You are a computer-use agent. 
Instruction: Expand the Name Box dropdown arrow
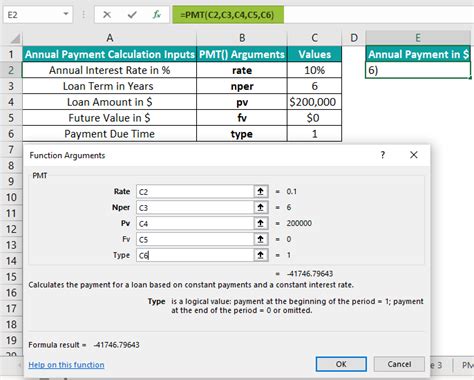point(66,14)
